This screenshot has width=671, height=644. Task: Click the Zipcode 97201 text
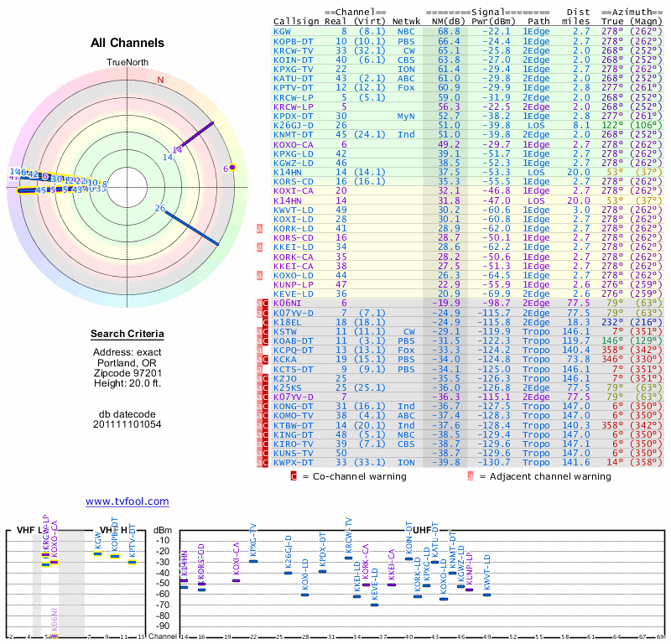(127, 373)
